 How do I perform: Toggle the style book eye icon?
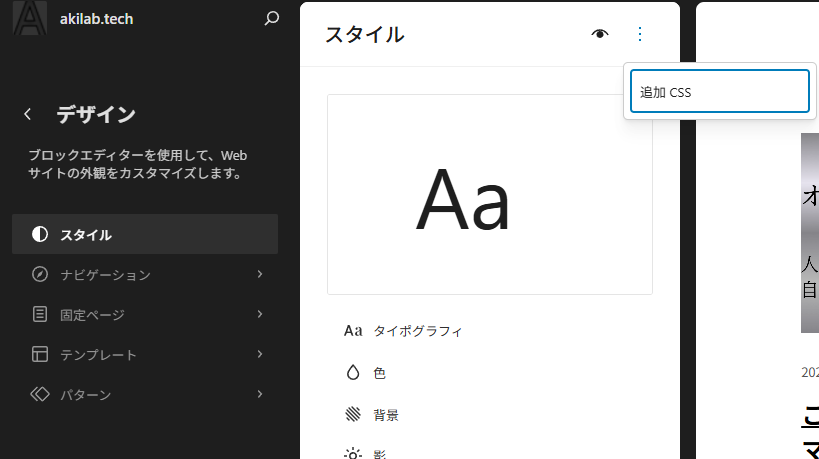600,34
